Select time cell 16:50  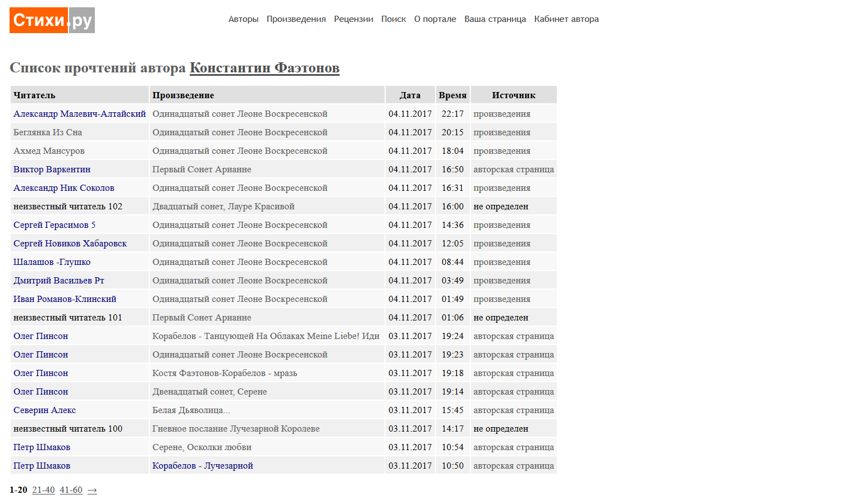pos(453,169)
